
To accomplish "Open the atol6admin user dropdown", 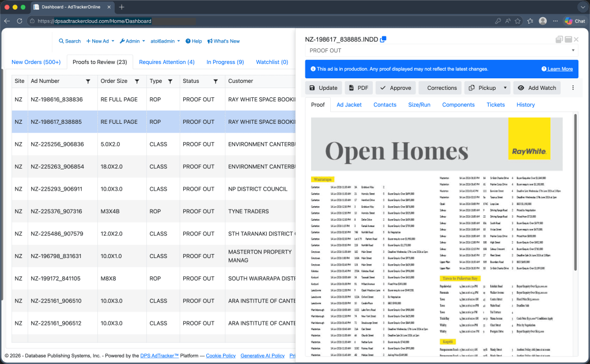I will pos(165,41).
